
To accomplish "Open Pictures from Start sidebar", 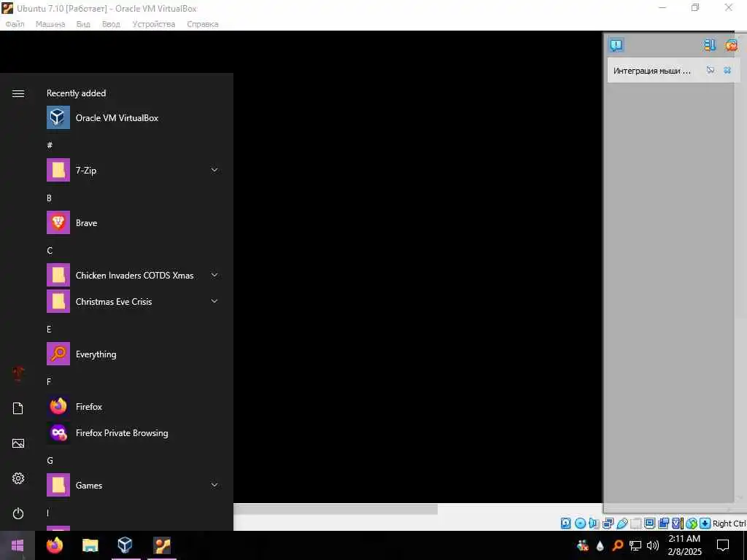I will point(18,443).
